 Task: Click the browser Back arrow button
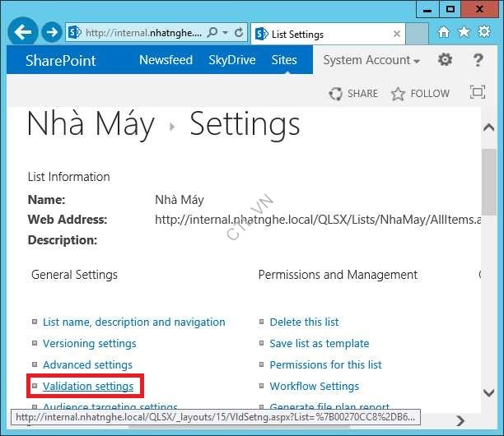23,33
